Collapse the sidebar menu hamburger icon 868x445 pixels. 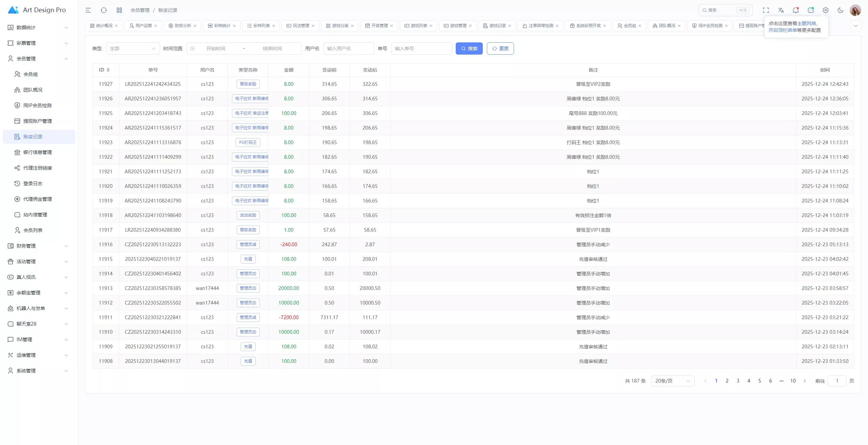tap(88, 10)
